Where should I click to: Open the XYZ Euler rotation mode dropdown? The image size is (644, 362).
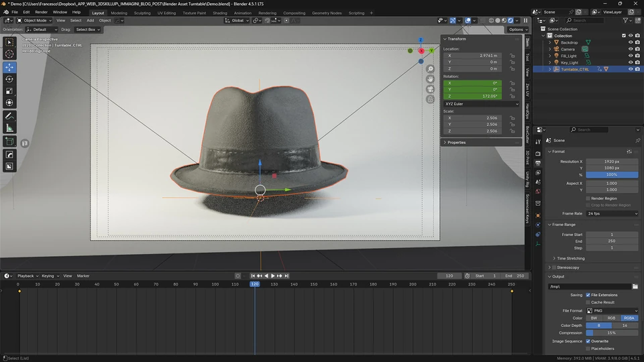[x=481, y=104]
